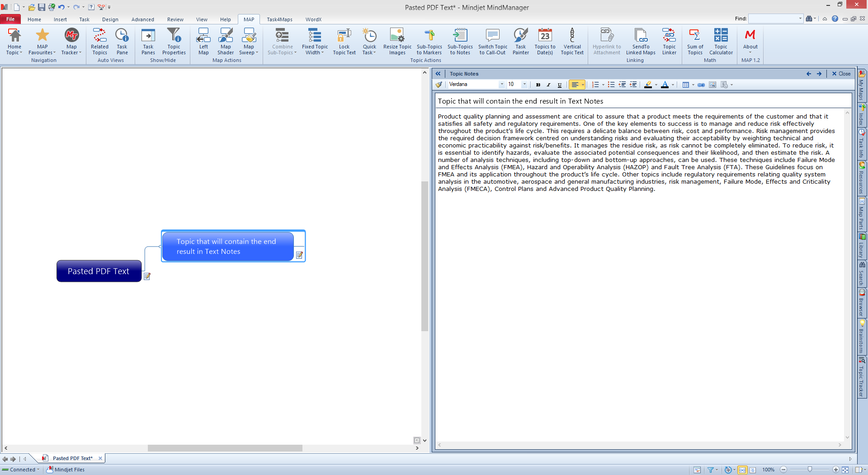Screen dimensions: 868x475
Task: Toggle italic formatting in Topic Notes
Action: click(x=549, y=85)
